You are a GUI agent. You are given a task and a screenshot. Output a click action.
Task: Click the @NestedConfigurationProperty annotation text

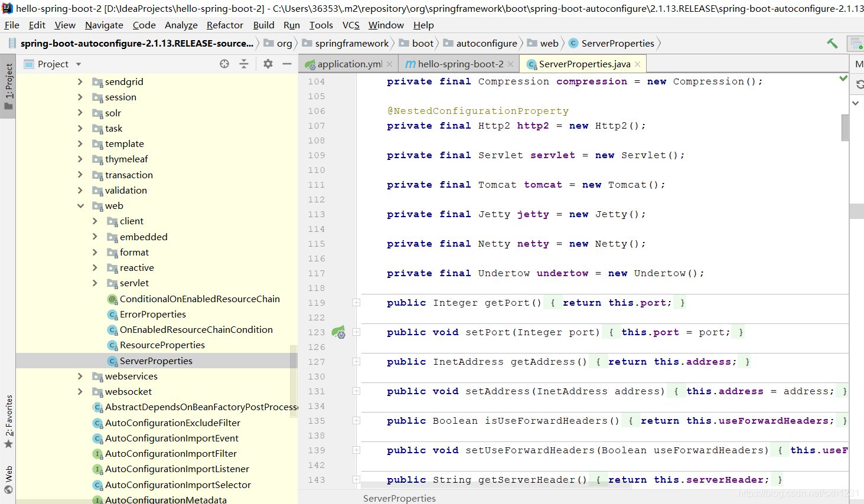click(478, 111)
